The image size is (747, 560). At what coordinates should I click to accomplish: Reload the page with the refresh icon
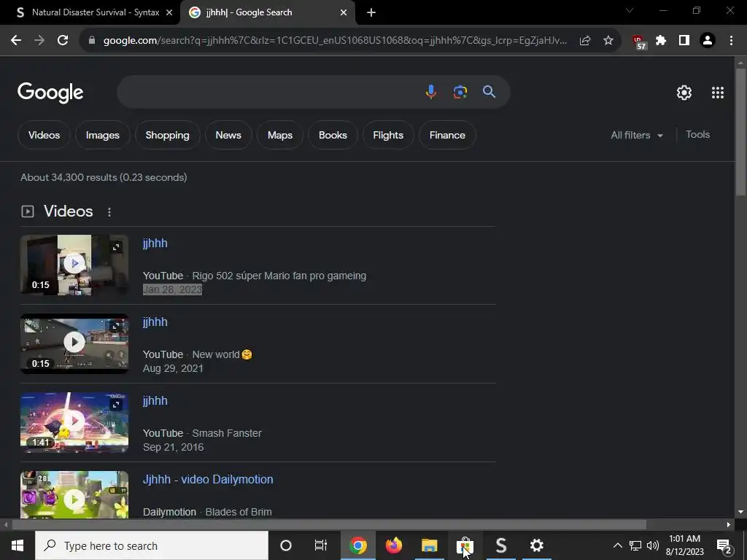[x=63, y=41]
